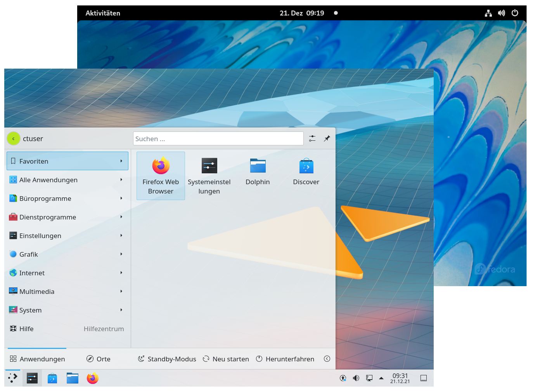The width and height of the screenshot is (533, 392).
Task: Click the Suchen search field
Action: (x=218, y=139)
